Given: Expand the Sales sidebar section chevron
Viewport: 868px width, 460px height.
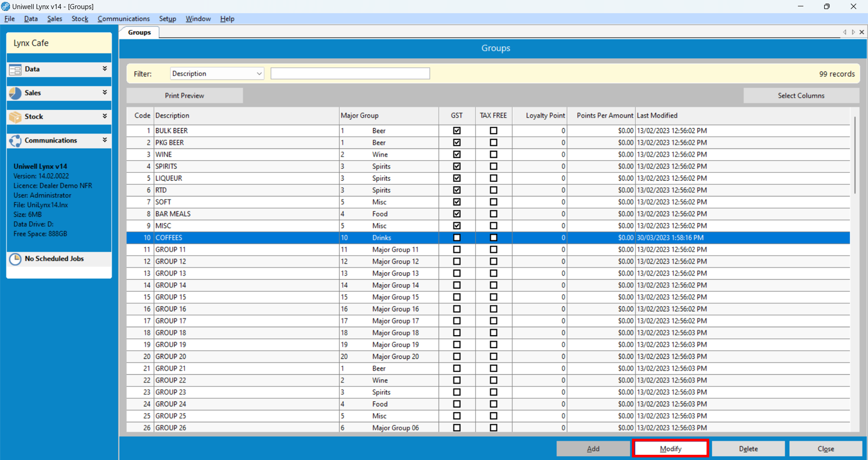Looking at the screenshot, I should 105,93.
